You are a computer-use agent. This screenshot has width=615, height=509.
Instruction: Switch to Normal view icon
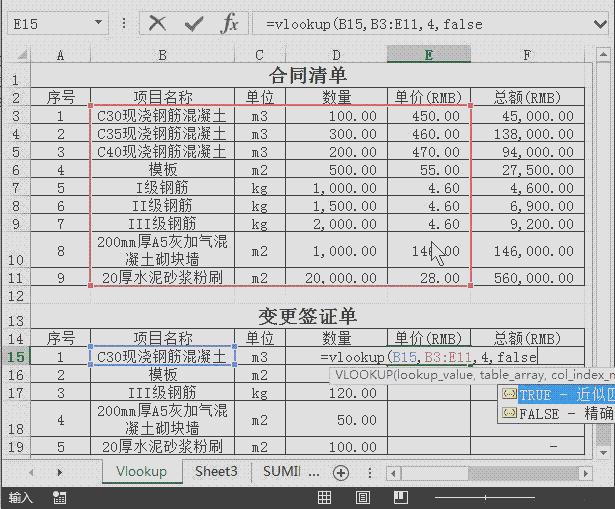[x=324, y=498]
